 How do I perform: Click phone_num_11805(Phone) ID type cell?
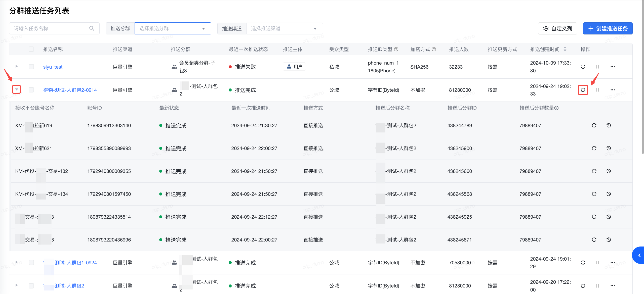[x=383, y=67]
